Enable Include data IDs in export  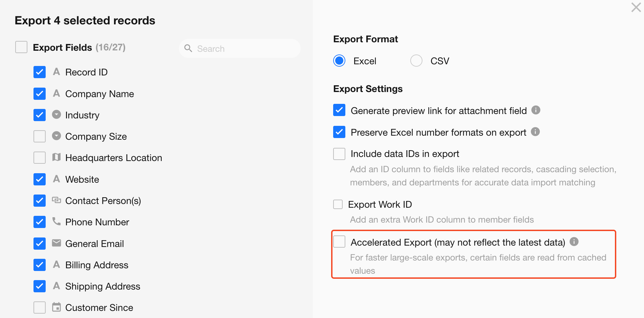[339, 154]
